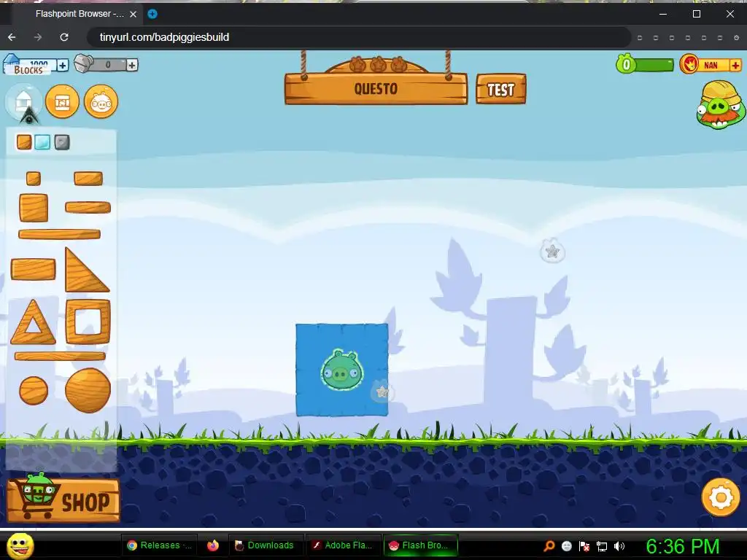Pick the long thin wooden plank below the square block
The image size is (747, 560).
point(60,234)
